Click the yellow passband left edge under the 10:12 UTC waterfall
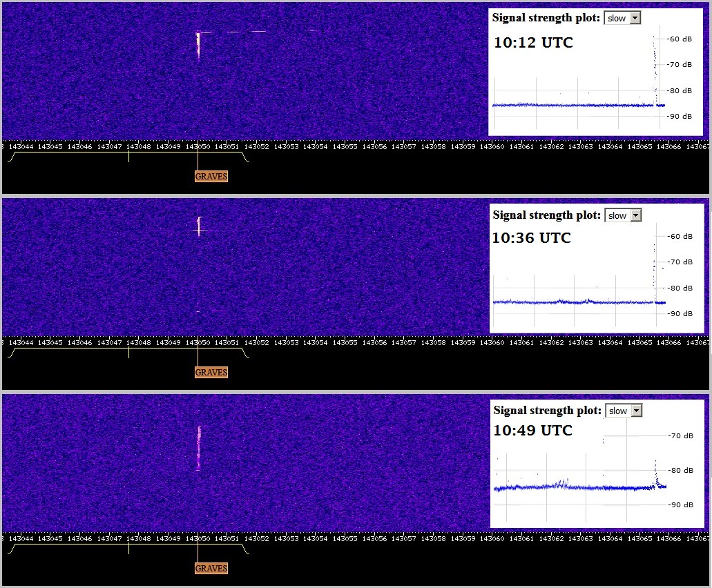712x588 pixels. coord(12,157)
